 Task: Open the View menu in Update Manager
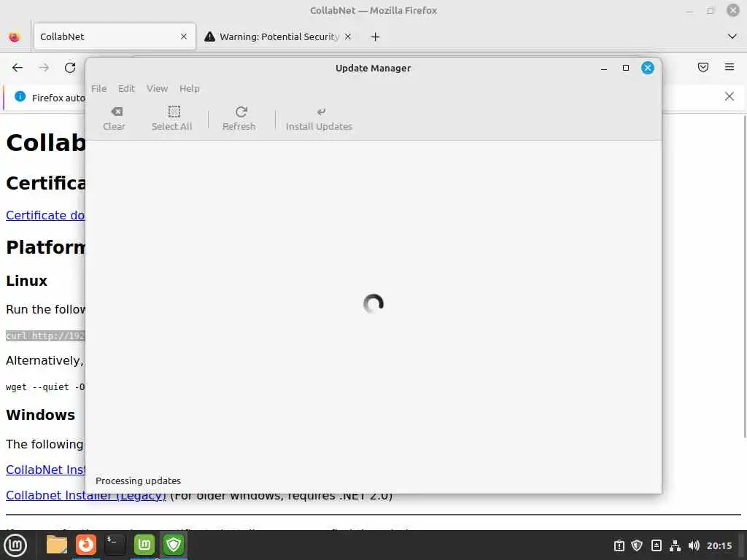157,88
